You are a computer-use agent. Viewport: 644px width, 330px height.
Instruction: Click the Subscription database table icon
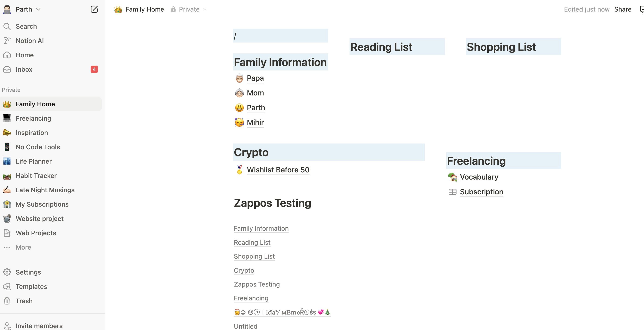coord(453,192)
